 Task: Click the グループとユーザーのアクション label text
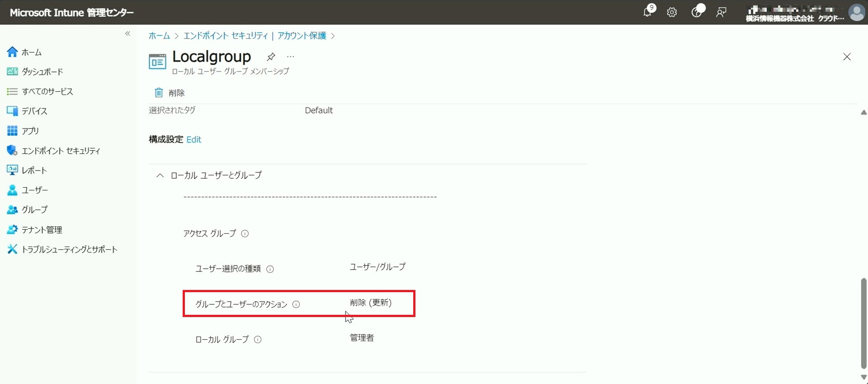pyautogui.click(x=241, y=304)
